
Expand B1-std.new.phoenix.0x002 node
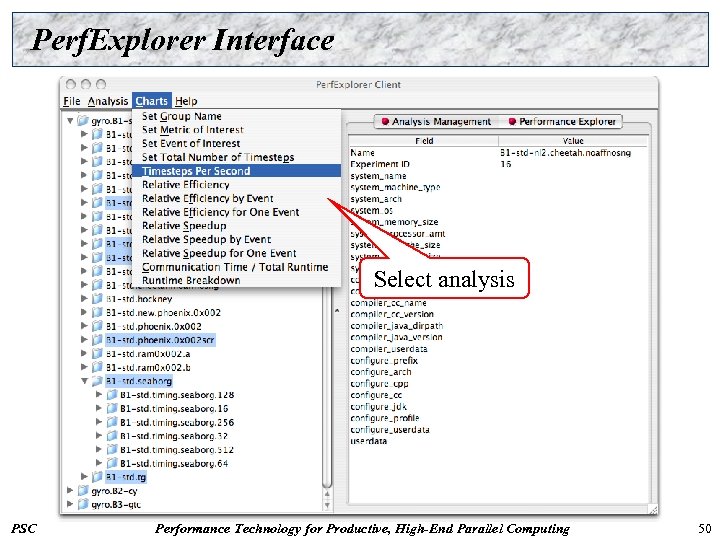pyautogui.click(x=84, y=312)
